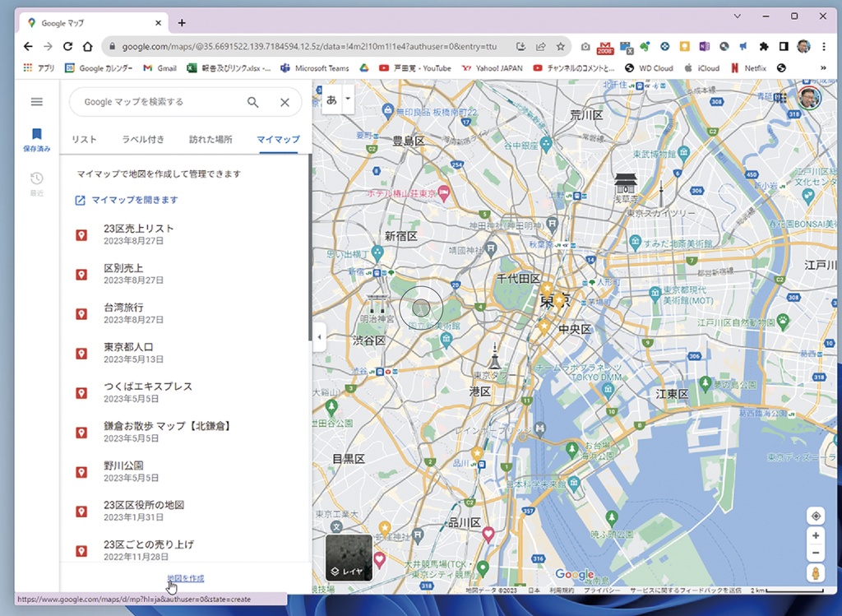Collapse the side panel with the arrow handle

pyautogui.click(x=320, y=337)
